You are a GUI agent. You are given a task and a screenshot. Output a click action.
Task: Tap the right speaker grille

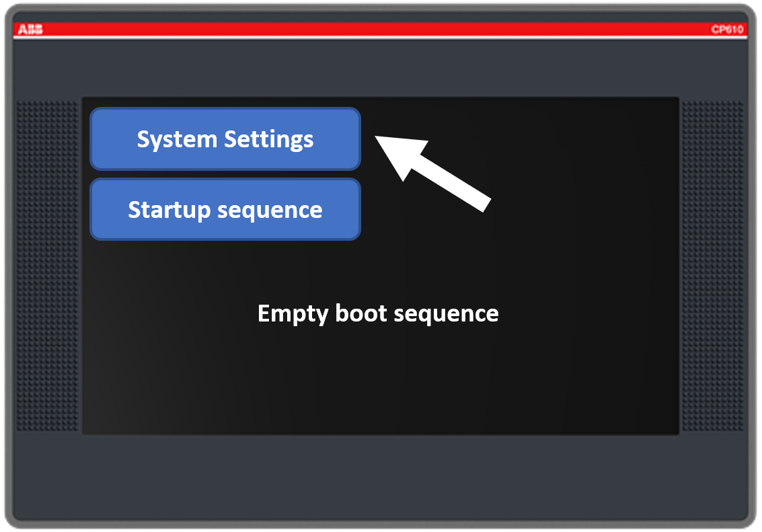point(713,266)
